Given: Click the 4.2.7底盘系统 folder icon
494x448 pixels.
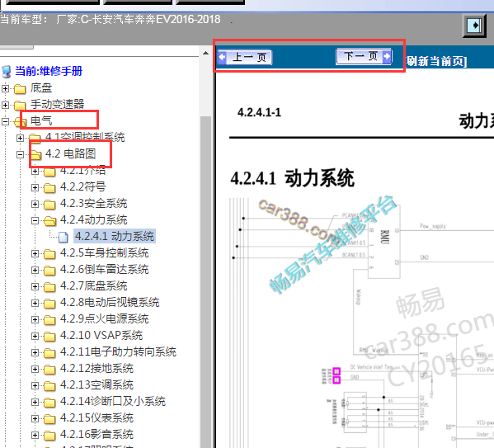Looking at the screenshot, I should 49,287.
